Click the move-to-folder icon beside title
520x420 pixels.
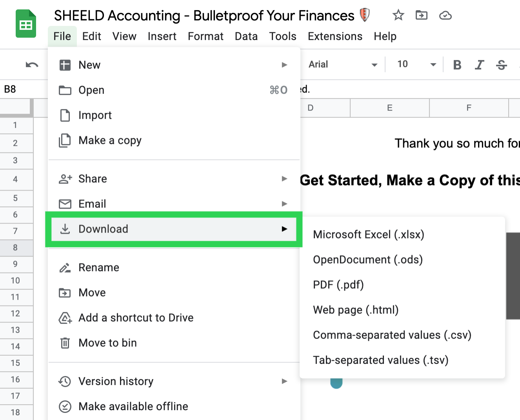tap(422, 15)
